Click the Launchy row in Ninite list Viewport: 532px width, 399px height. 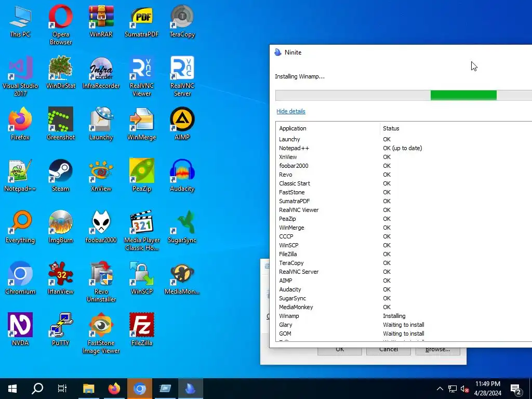(404, 139)
